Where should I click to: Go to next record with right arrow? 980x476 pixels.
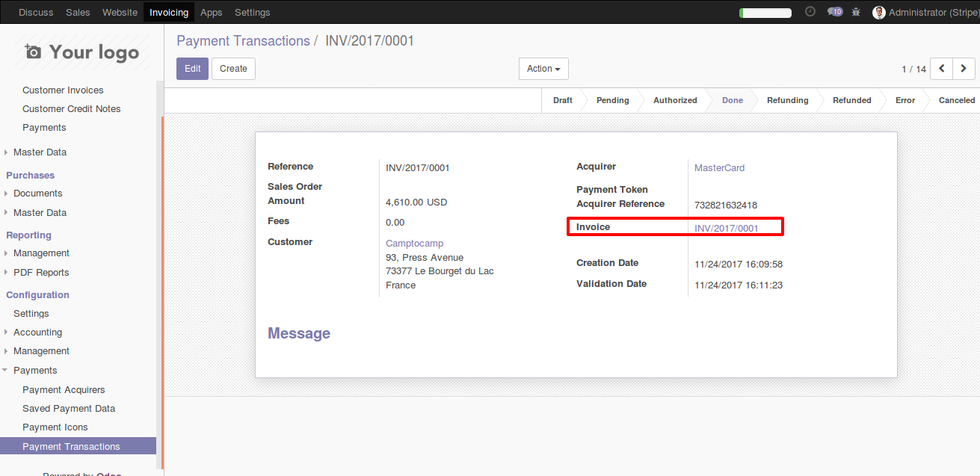tap(964, 69)
